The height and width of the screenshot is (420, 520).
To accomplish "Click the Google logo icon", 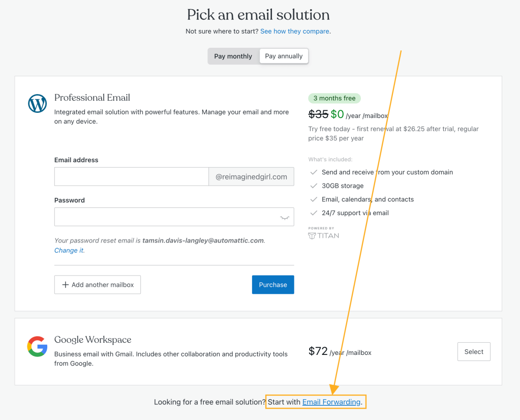I will point(37,346).
